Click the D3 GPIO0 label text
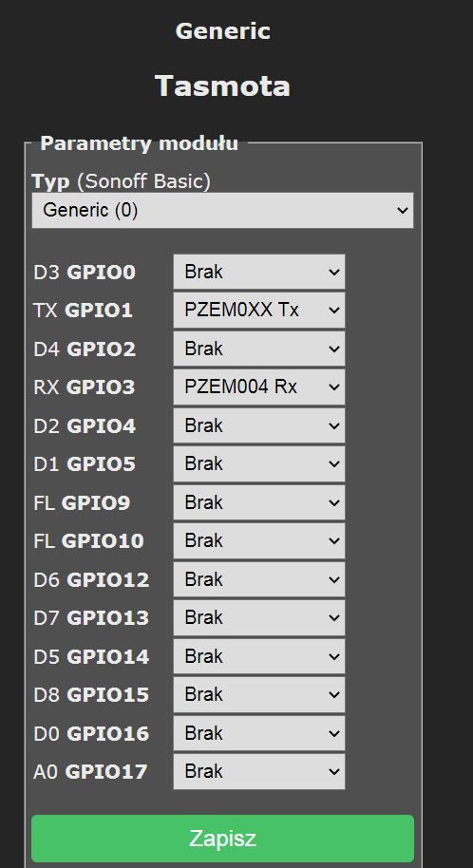This screenshot has width=473, height=868. click(85, 273)
